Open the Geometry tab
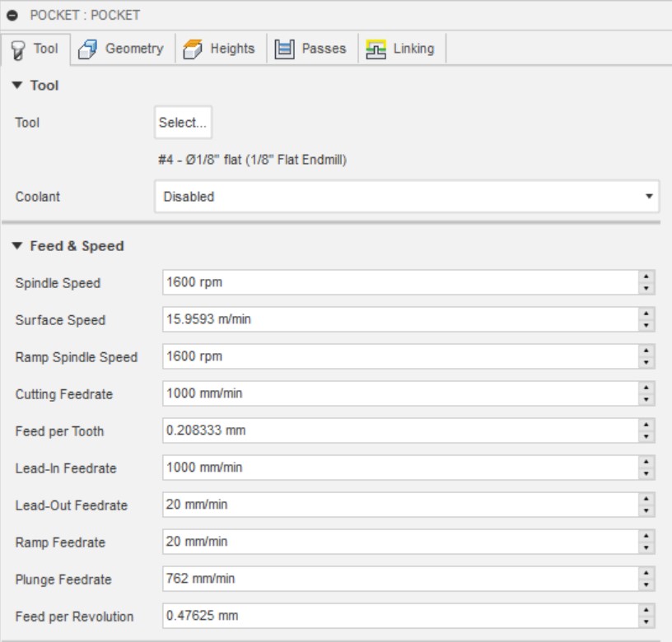 click(123, 49)
